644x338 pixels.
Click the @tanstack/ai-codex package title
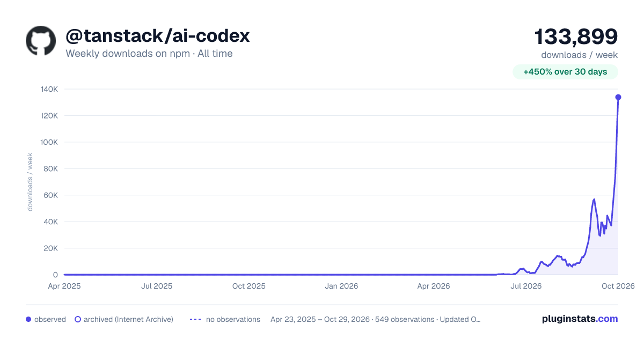pyautogui.click(x=158, y=36)
